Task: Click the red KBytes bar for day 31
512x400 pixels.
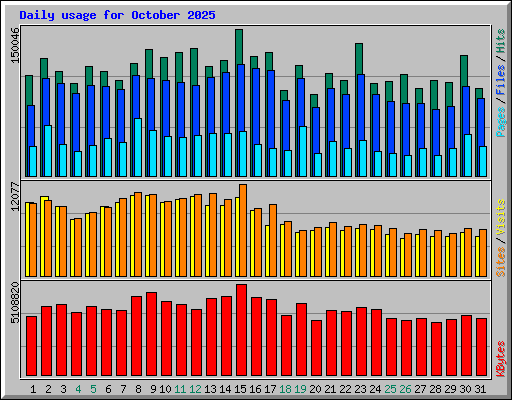Action: point(482,347)
